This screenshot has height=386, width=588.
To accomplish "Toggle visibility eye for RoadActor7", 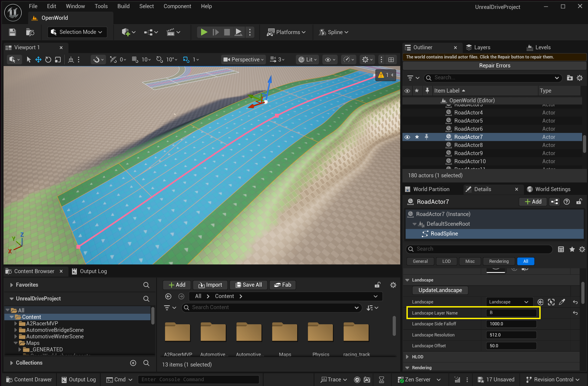I will [x=407, y=137].
